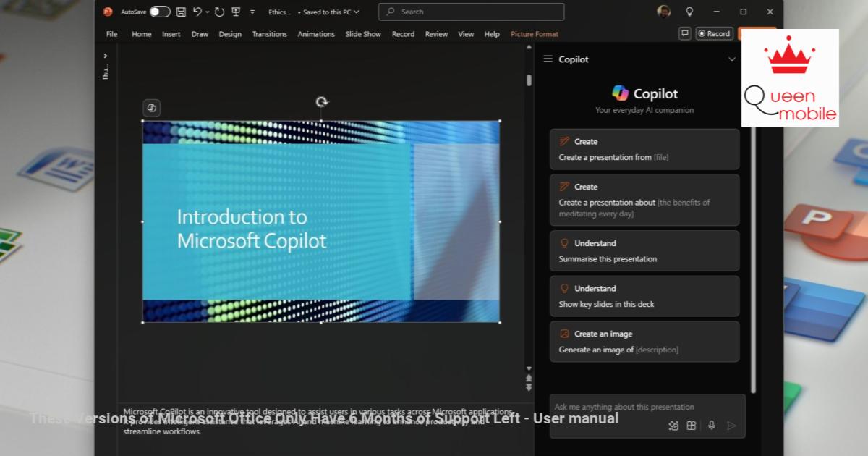The image size is (868, 456).
Task: Go to previous slide arrow button
Action: (529, 379)
